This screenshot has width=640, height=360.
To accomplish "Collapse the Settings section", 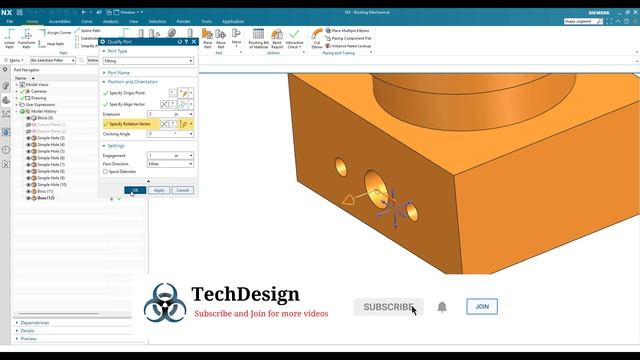I will (x=104, y=146).
